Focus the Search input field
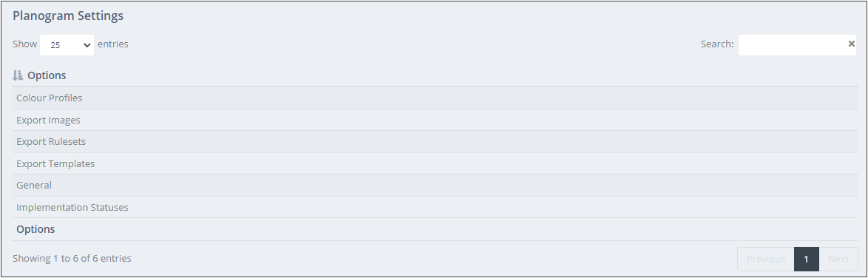This screenshot has height=278, width=868. pos(797,45)
